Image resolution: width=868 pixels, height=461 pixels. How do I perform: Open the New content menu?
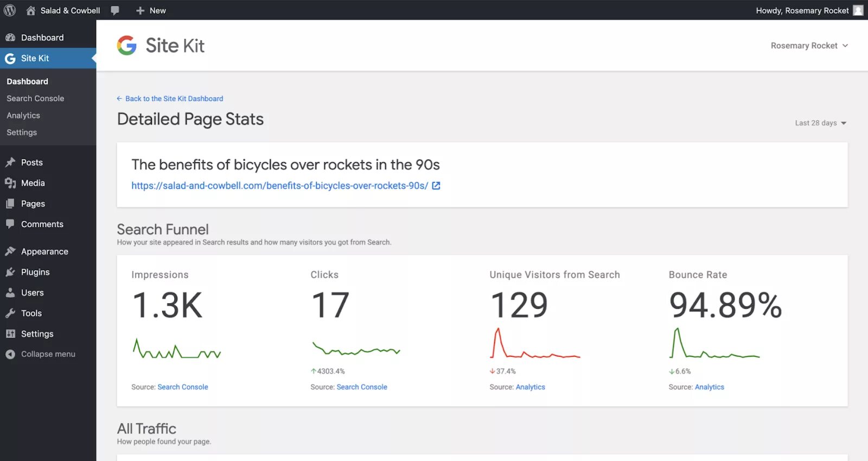tap(151, 10)
